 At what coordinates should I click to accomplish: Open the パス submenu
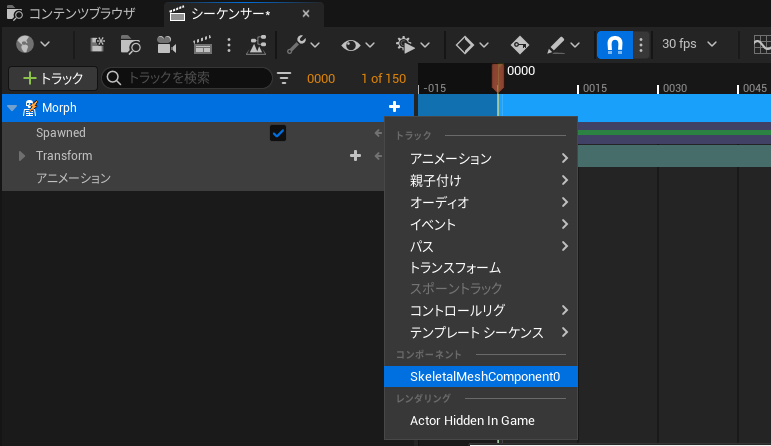click(481, 246)
